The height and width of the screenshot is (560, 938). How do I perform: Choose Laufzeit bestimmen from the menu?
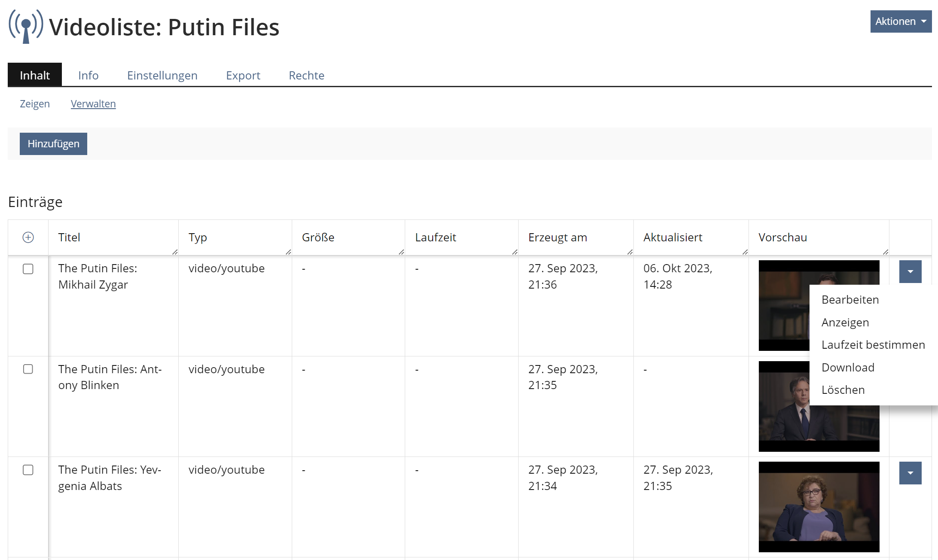point(873,345)
